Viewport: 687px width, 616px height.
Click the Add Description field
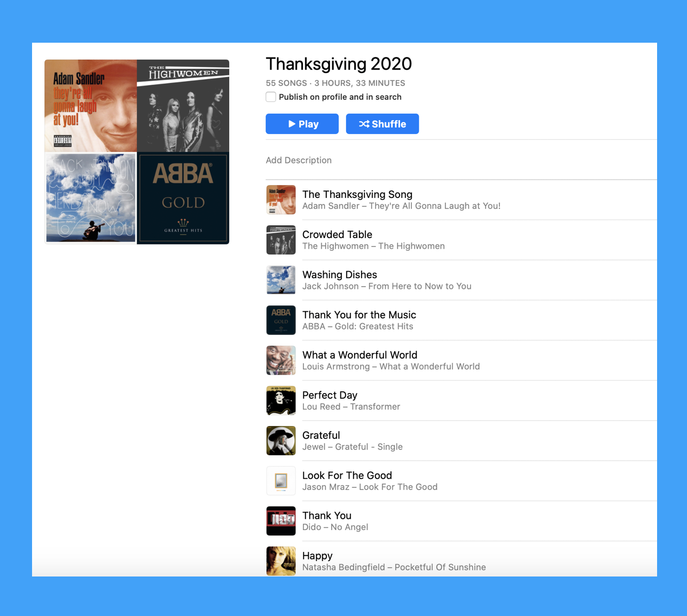[x=299, y=160]
